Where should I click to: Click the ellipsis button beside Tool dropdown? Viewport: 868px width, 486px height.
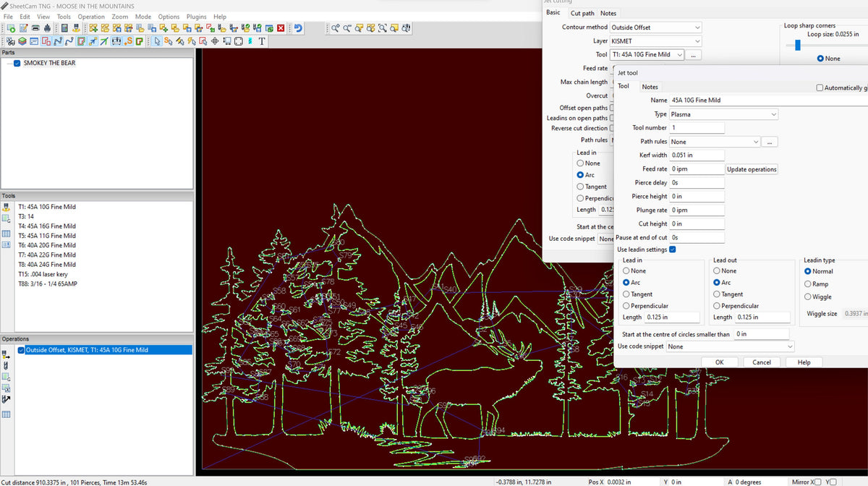tap(694, 55)
